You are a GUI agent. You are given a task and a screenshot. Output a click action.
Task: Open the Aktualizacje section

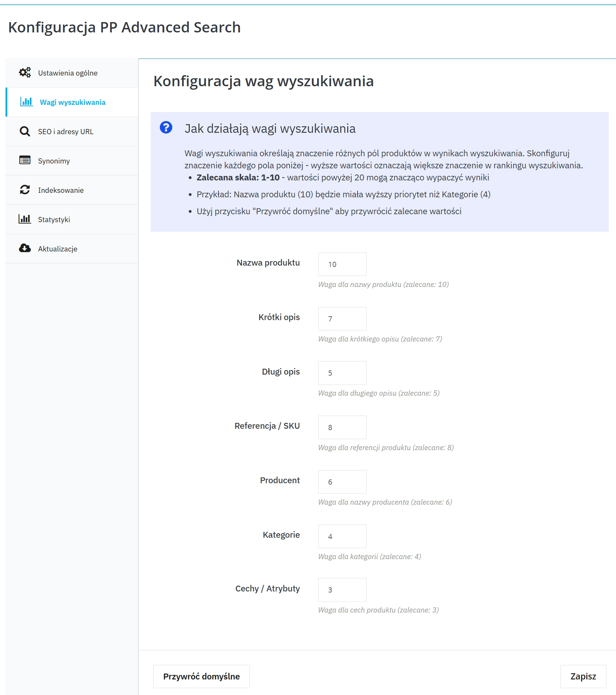57,248
